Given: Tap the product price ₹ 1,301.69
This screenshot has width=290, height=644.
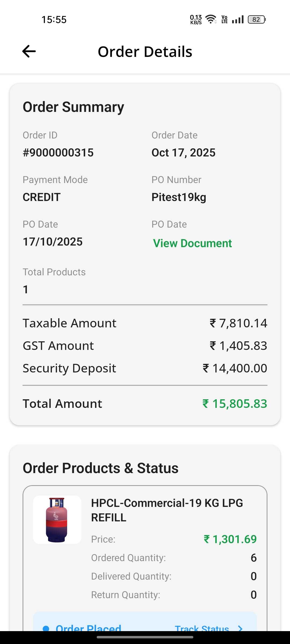Looking at the screenshot, I should (230, 539).
